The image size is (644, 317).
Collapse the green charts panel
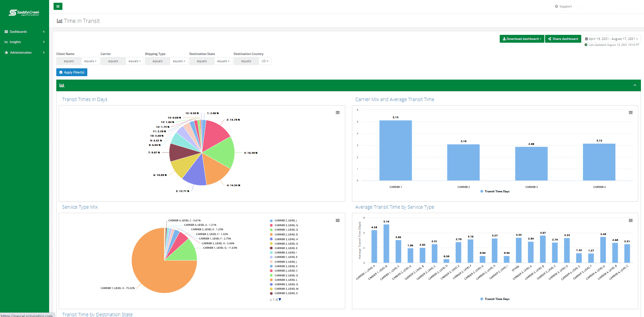pyautogui.click(x=635, y=85)
